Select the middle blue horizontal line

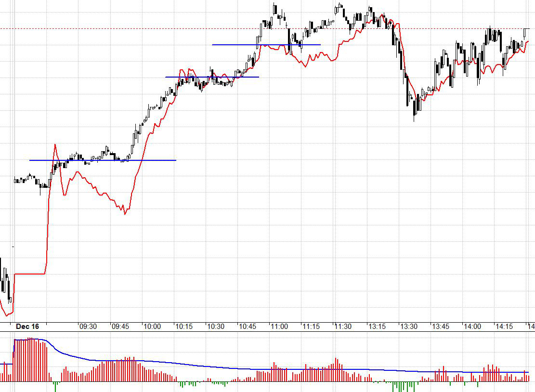[x=212, y=77]
